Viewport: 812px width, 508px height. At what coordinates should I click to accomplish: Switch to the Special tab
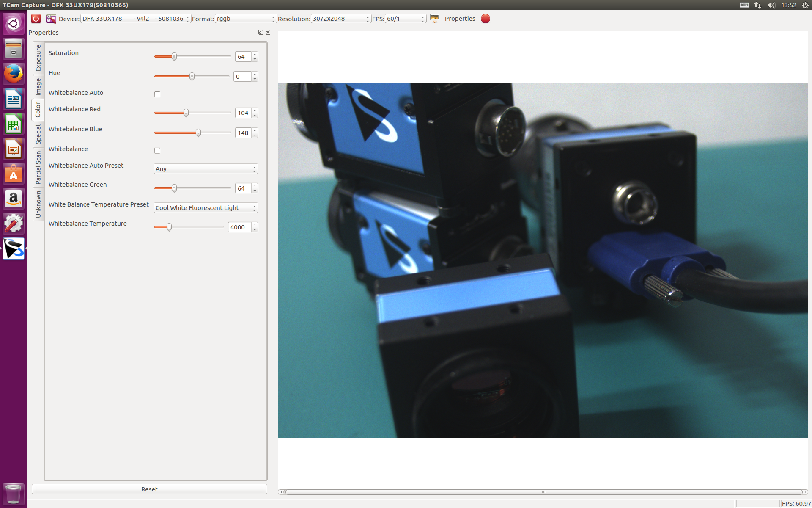[38, 134]
